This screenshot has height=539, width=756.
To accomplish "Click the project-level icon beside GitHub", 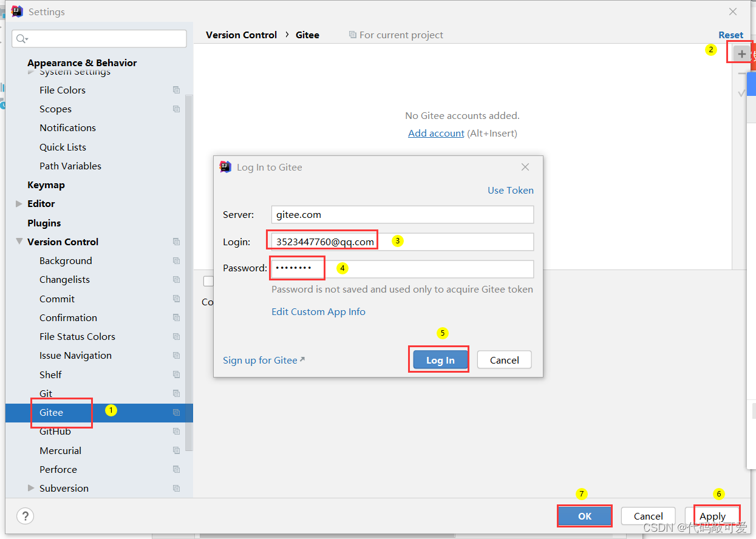I will pyautogui.click(x=176, y=432).
